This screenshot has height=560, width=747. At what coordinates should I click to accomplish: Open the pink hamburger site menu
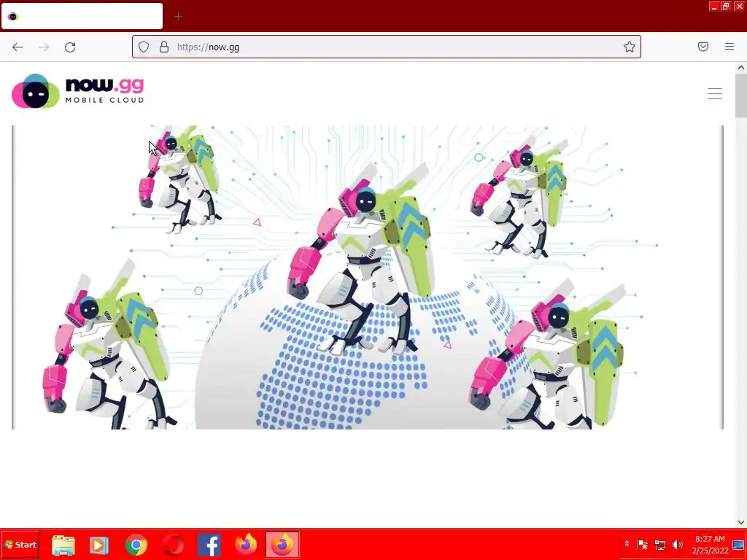[x=715, y=93]
